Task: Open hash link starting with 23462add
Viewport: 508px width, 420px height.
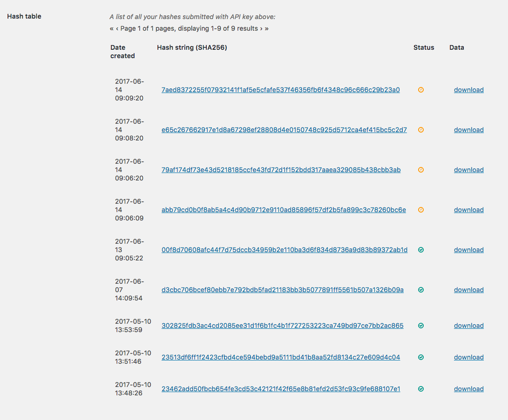Action: click(281, 389)
